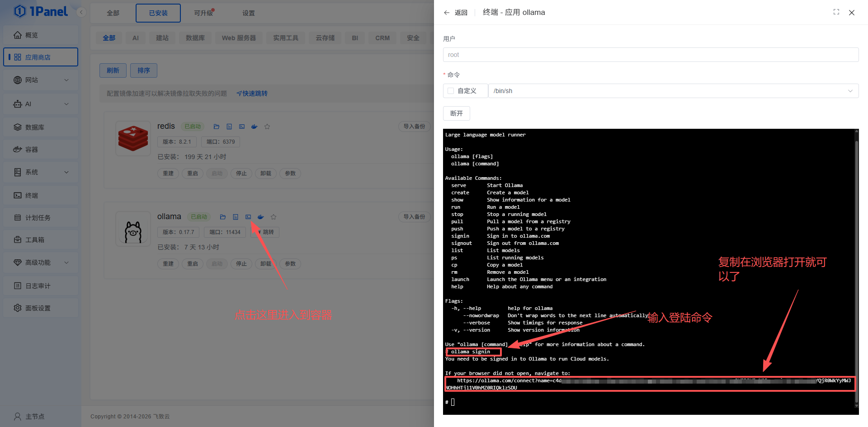
Task: Click 重启 restart for ollama
Action: pos(193,264)
